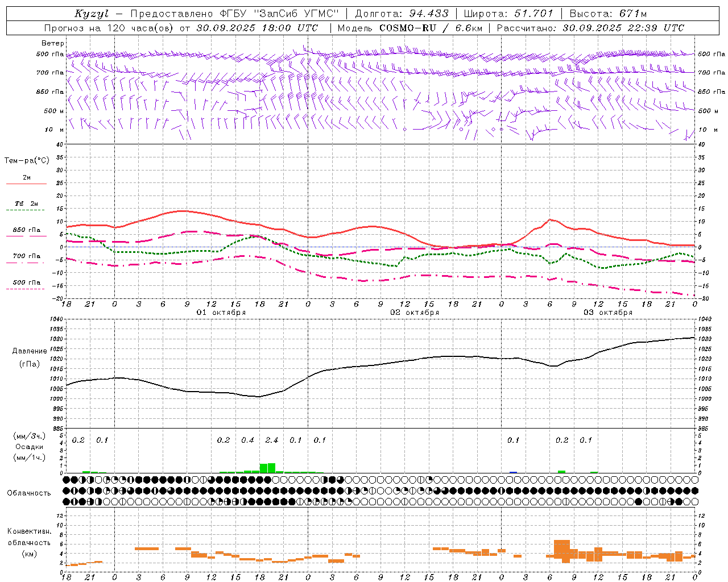
Task: Click '500 гПа' in the temperature legend
Action: [27, 282]
